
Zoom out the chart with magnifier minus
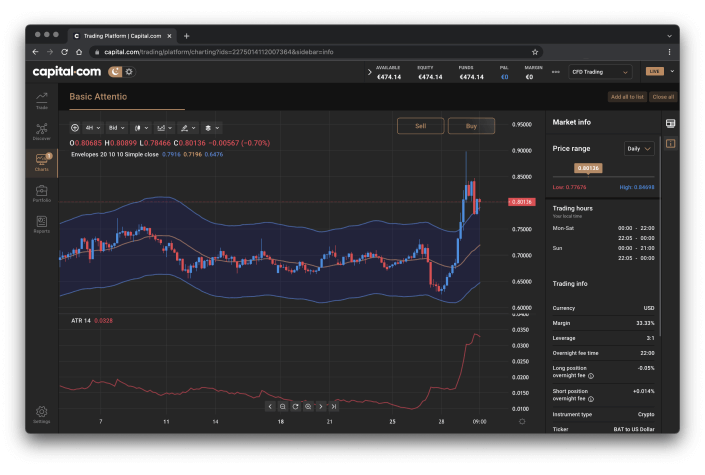282,407
